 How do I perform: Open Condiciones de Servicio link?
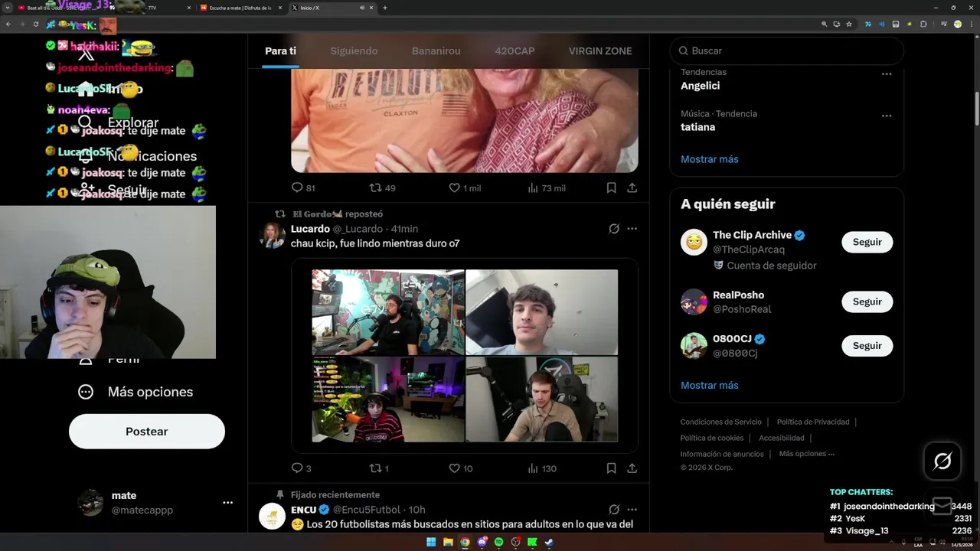coord(721,422)
